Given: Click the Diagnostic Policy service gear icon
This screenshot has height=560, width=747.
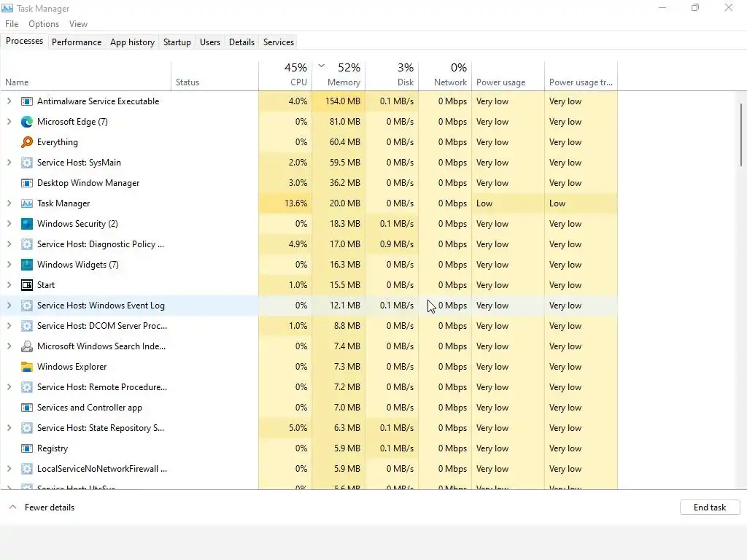Looking at the screenshot, I should tap(27, 244).
